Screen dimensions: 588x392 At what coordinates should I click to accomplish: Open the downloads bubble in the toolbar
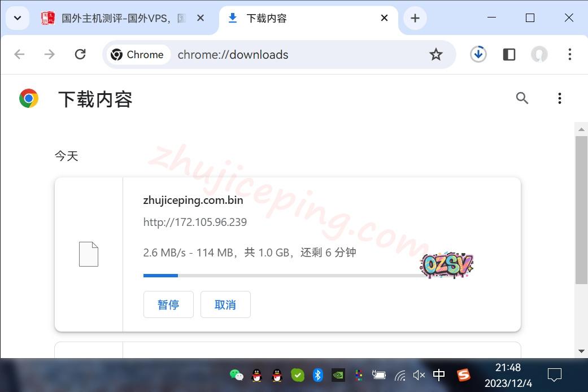[478, 54]
